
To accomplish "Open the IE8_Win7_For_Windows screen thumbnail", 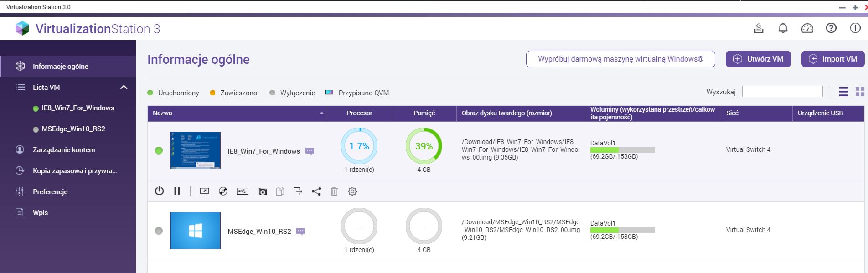I will click(x=195, y=150).
